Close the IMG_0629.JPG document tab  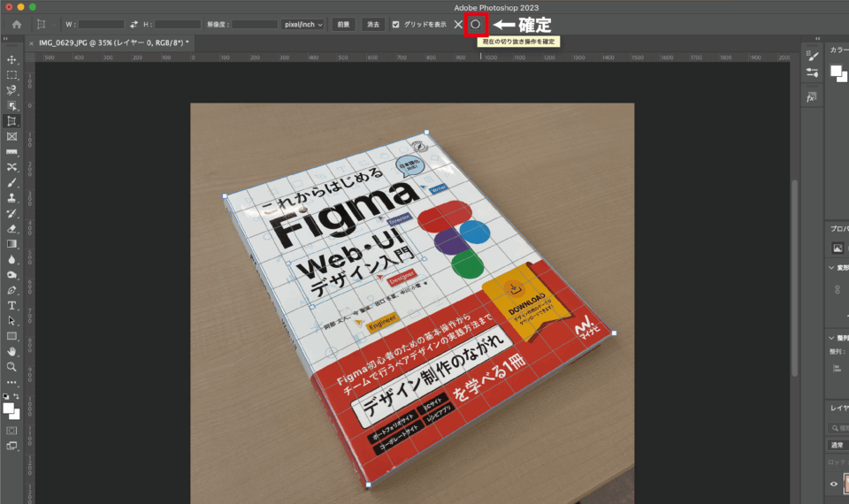pyautogui.click(x=32, y=43)
